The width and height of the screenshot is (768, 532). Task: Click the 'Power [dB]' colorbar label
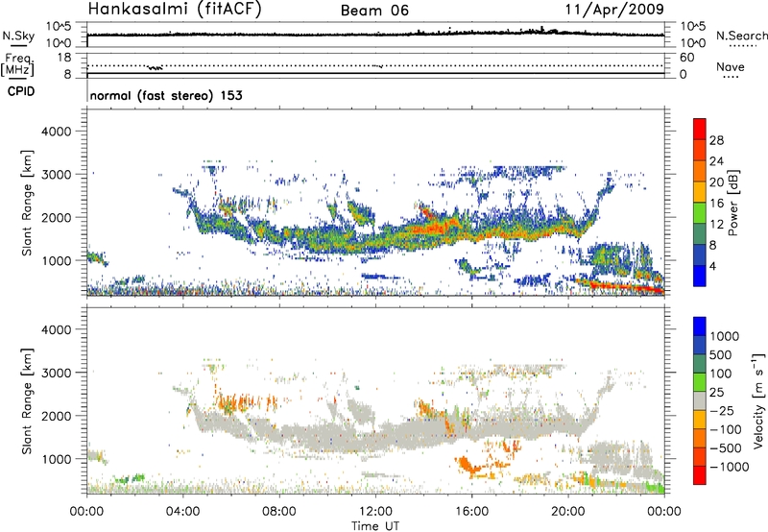732,203
